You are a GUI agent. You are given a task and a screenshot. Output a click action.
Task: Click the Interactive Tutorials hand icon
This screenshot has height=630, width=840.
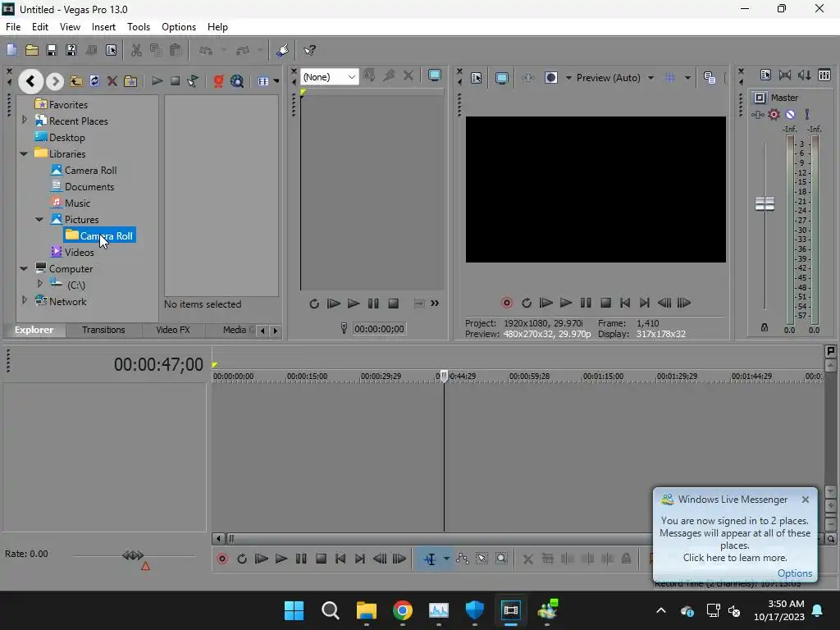click(x=282, y=50)
